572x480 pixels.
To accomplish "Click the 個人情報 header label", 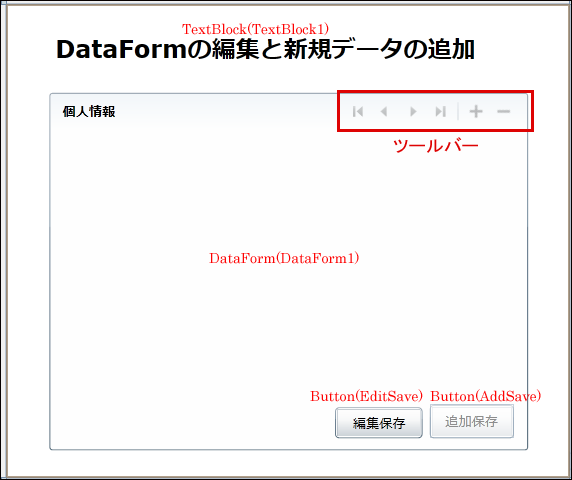I will click(x=89, y=112).
